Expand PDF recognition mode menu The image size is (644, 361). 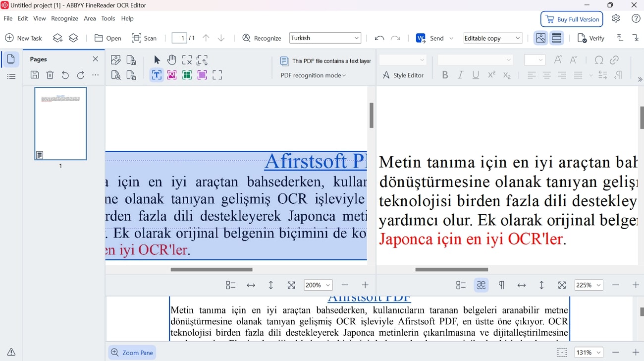point(313,75)
